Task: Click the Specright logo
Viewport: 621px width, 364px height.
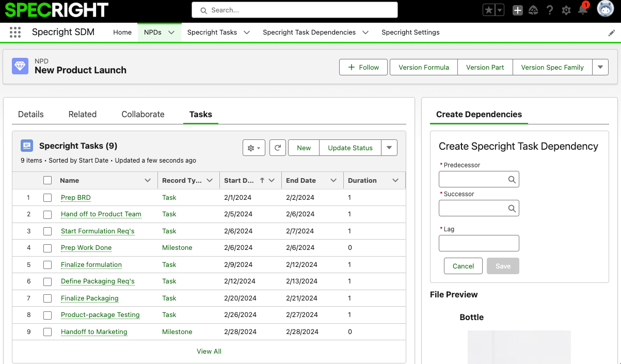Action: [x=57, y=10]
